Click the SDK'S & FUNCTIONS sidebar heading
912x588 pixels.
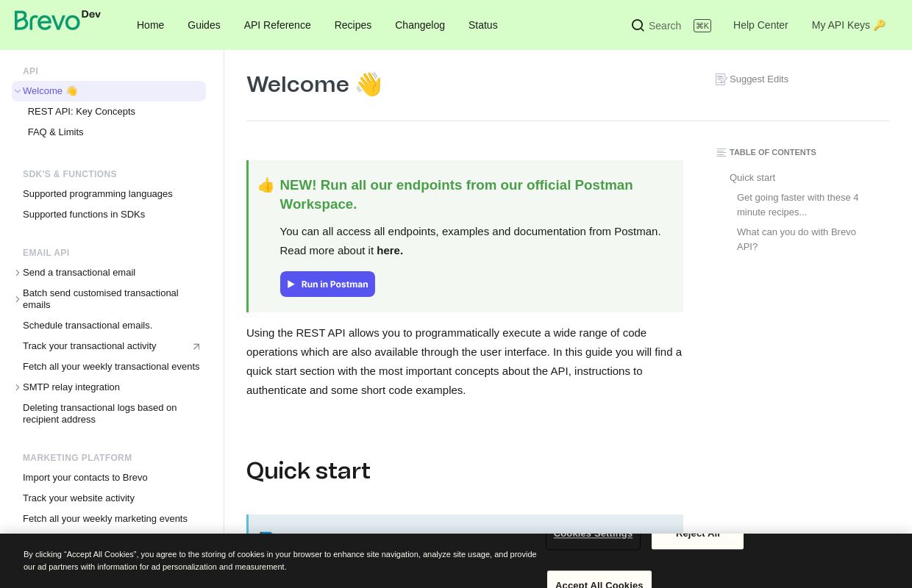point(70,174)
